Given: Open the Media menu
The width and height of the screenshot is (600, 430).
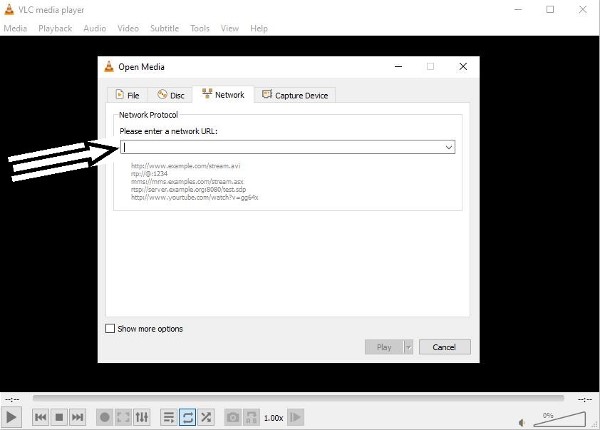Looking at the screenshot, I should coord(15,28).
